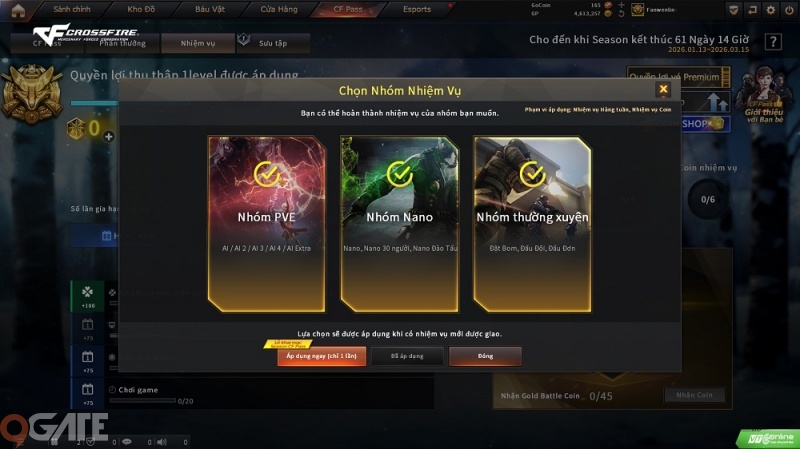Open the settings gear icon
Image resolution: width=800 pixels, height=449 pixels.
pyautogui.click(x=770, y=10)
